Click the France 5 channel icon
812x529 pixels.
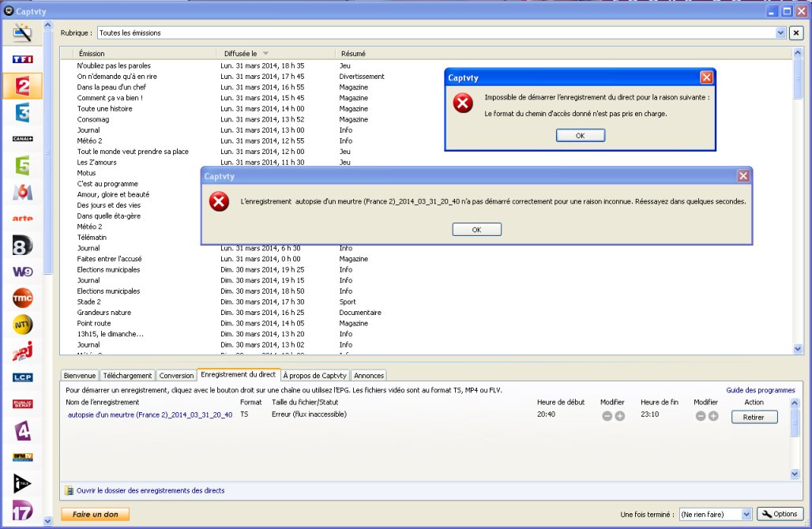(x=22, y=165)
